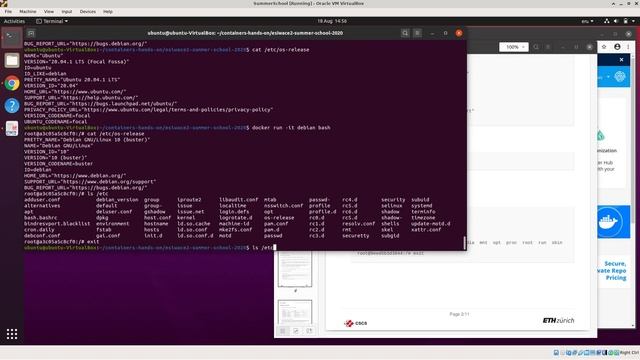Click the fingerprint icon on the Docker page
The image size is (640, 360).
point(620,76)
